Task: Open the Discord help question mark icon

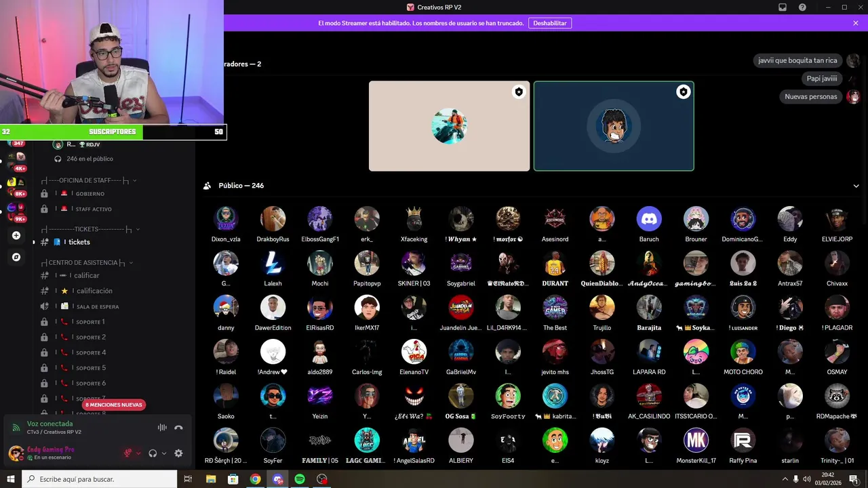Action: click(803, 7)
